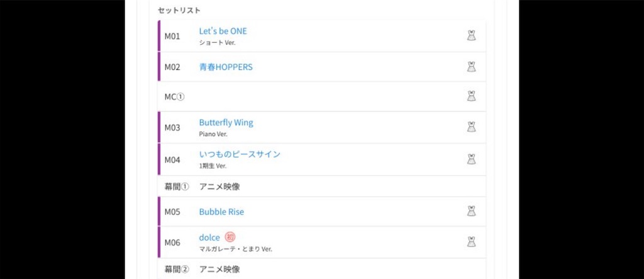Select the 幕間① アニメ映像 row
Image resolution: width=644 pixels, height=279 pixels.
(x=321, y=186)
